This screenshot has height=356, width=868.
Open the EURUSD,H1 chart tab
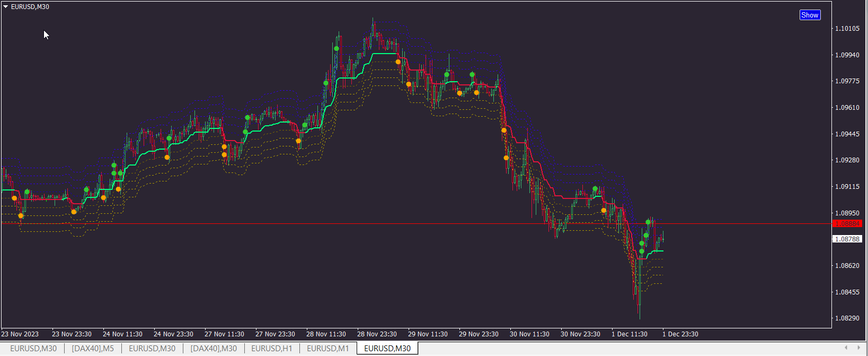pos(272,349)
